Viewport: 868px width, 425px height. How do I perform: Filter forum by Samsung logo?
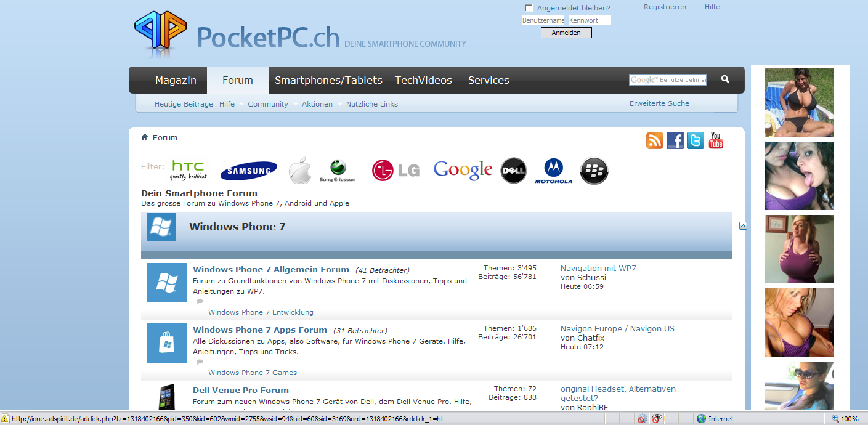249,171
